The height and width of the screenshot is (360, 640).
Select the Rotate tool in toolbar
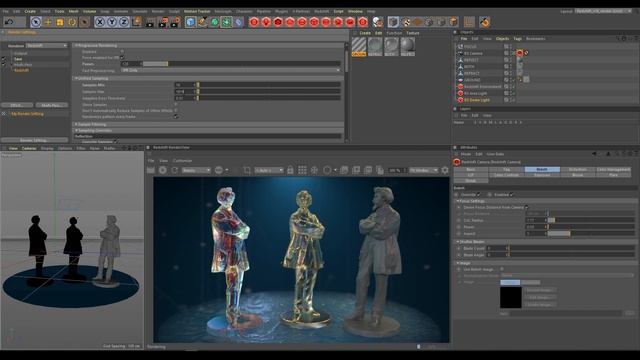[x=72, y=22]
